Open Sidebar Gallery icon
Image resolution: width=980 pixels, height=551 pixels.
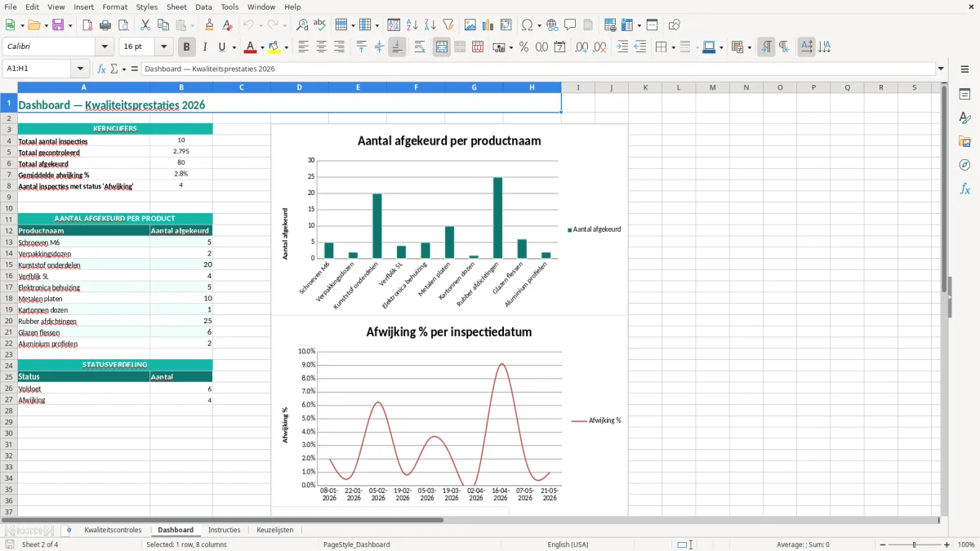click(x=964, y=141)
